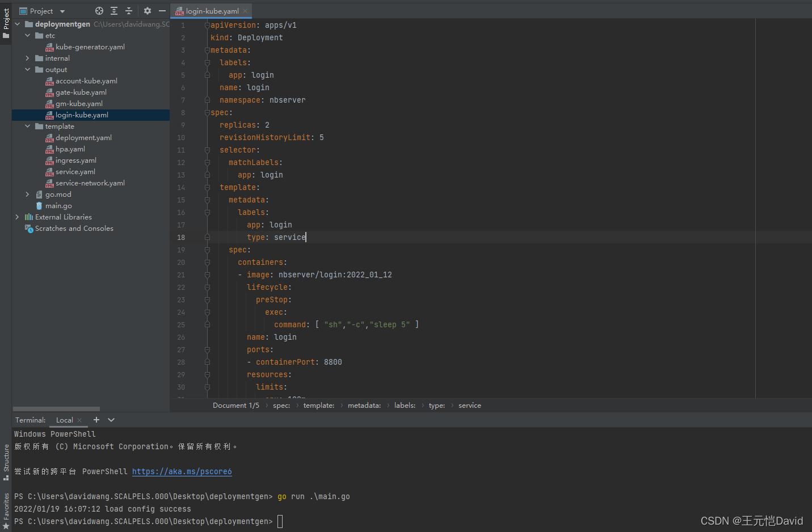Collapse the output folder

coord(27,69)
